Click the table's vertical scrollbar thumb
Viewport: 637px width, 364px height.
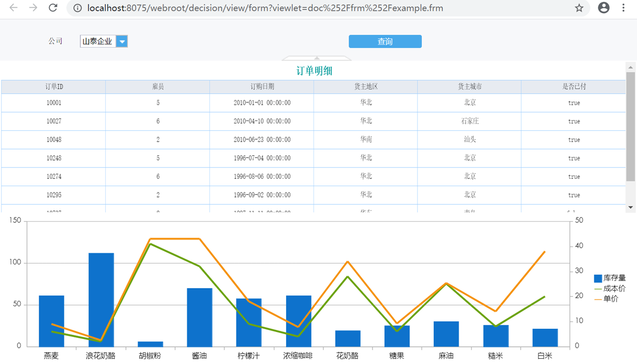tap(631, 126)
